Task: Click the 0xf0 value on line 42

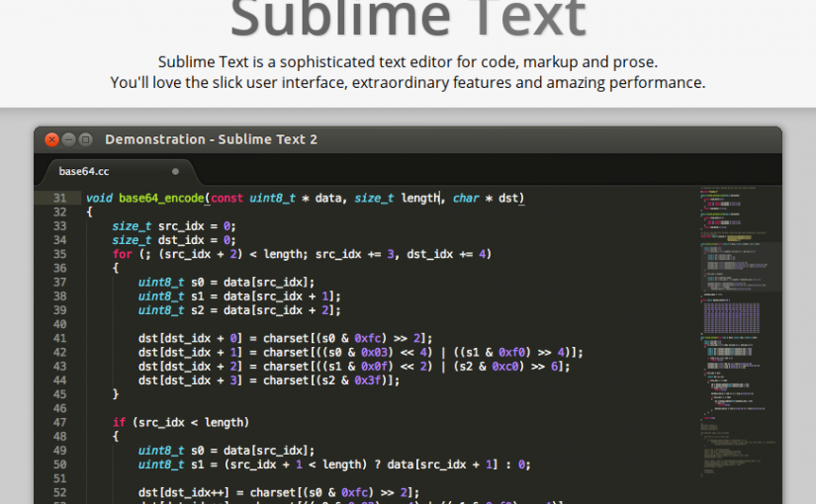Action: 511,353
